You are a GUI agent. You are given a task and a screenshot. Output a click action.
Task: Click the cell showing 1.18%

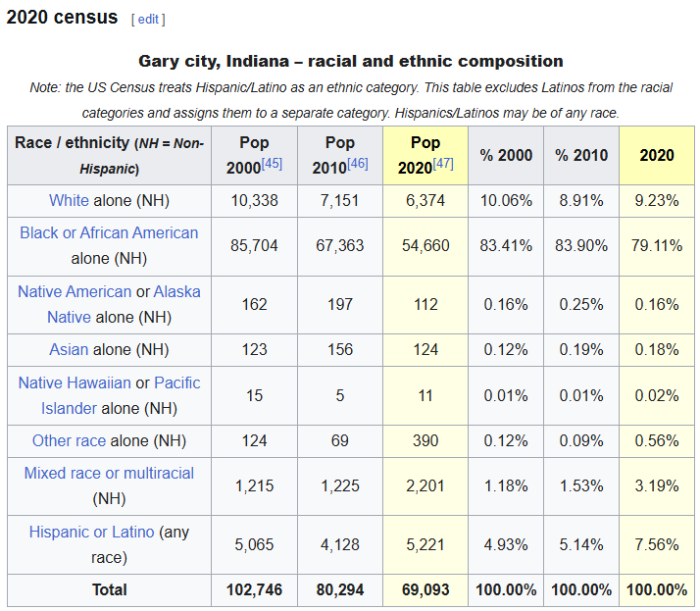(x=506, y=486)
